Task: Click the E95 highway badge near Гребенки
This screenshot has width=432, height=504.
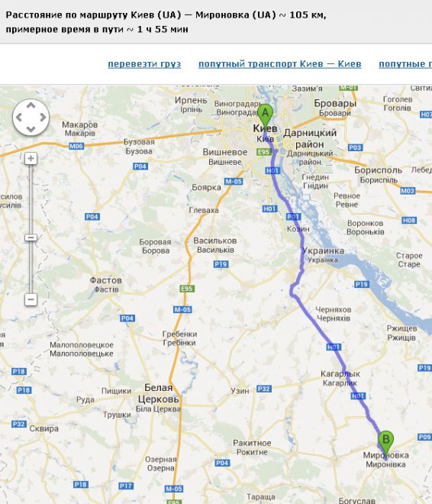Action: 187,289
